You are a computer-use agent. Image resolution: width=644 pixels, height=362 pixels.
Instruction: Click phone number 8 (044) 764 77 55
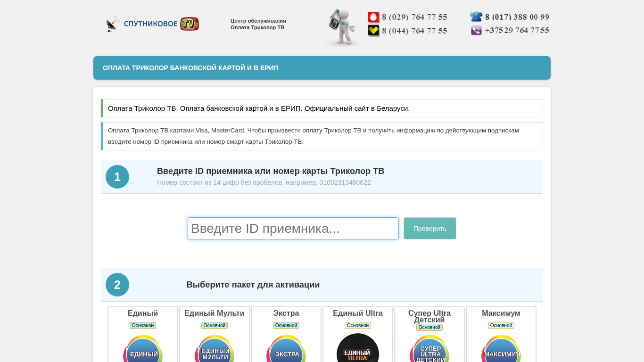(414, 31)
